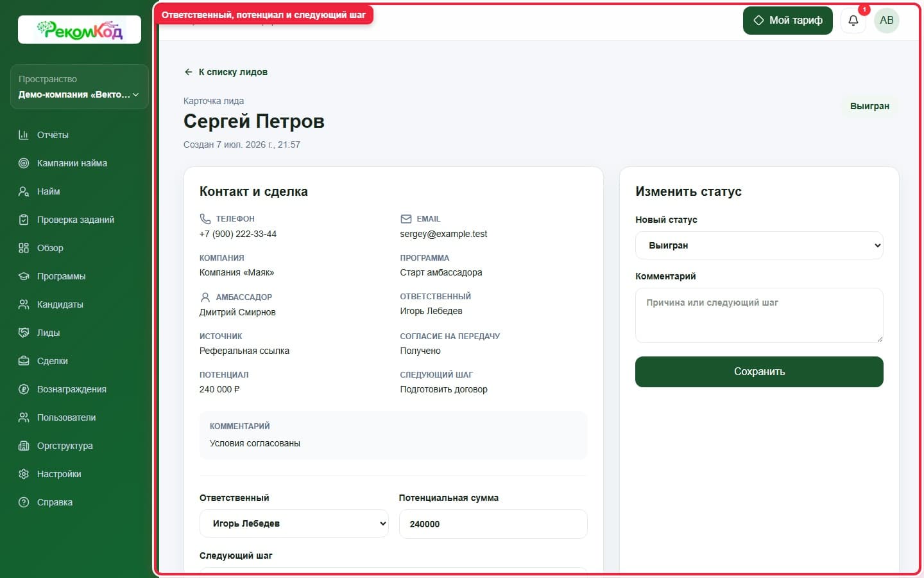This screenshot has height=578, width=924.
Task: Click the Лиды handshake icon
Action: click(x=24, y=333)
